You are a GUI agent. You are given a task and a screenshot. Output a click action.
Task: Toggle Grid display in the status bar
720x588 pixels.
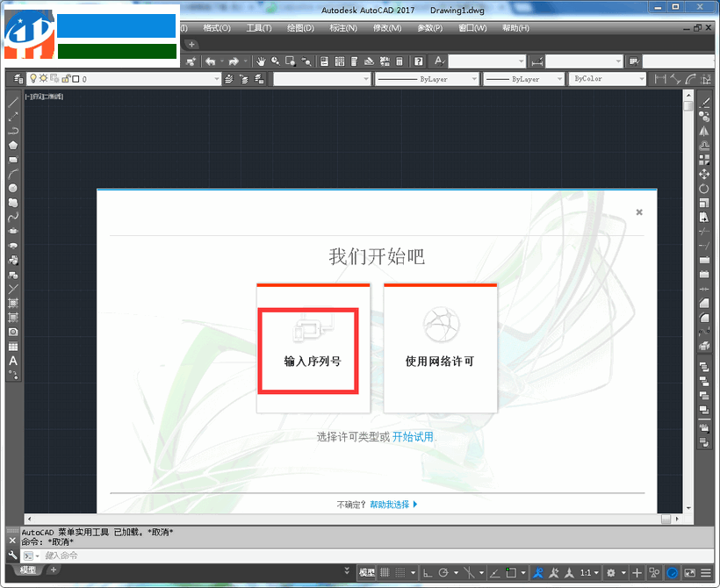click(385, 572)
